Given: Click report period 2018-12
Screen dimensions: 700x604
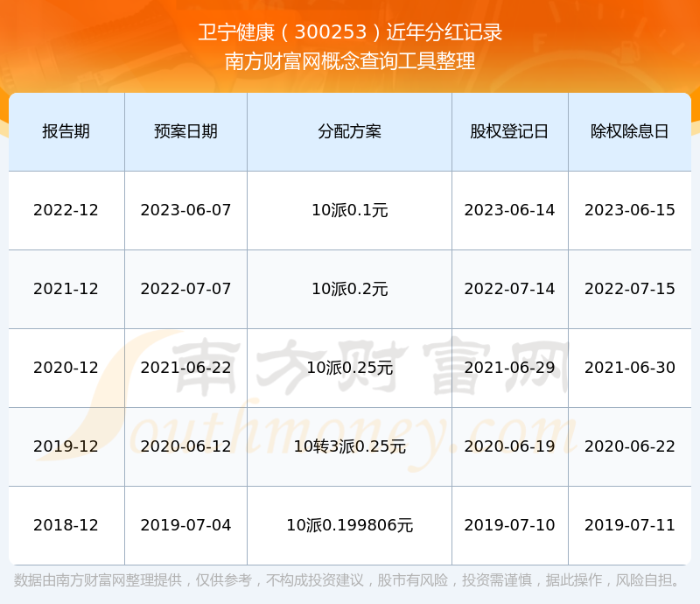Looking at the screenshot, I should [x=66, y=525].
